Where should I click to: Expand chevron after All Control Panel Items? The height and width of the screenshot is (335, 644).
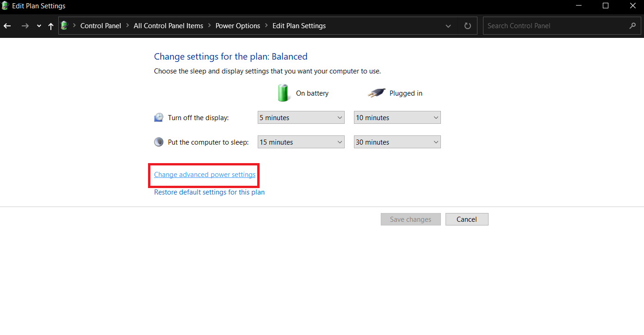point(209,26)
